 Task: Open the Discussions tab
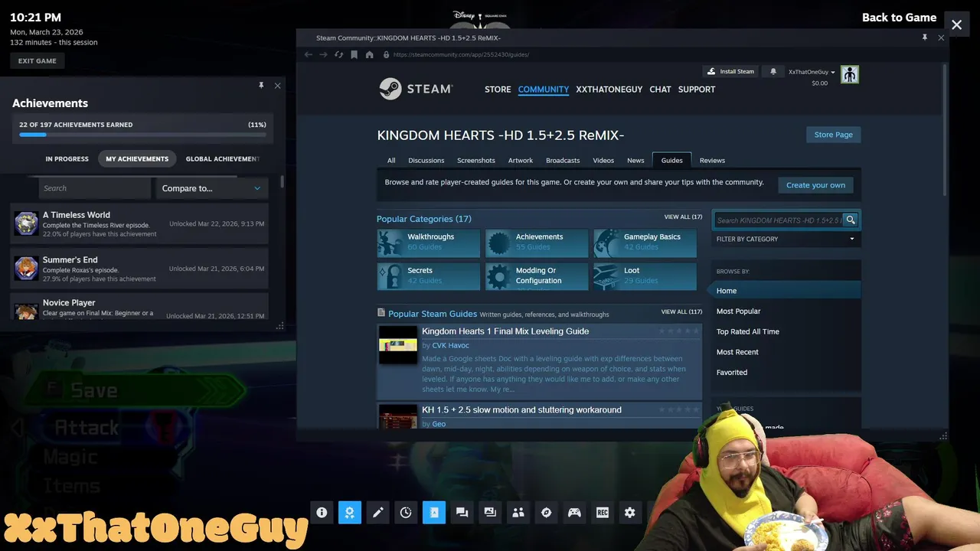426,160
